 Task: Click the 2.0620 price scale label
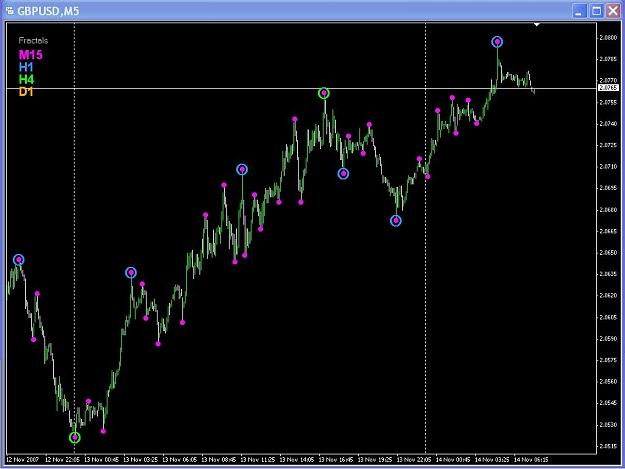[x=608, y=296]
